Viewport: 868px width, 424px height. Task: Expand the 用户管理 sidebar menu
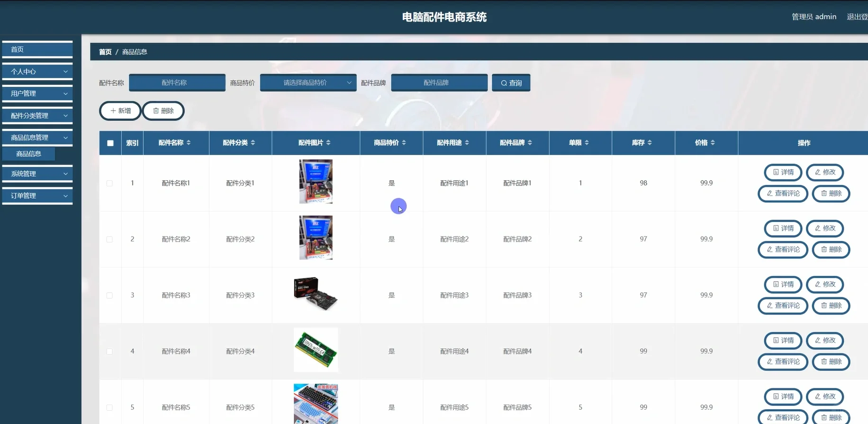(x=37, y=93)
